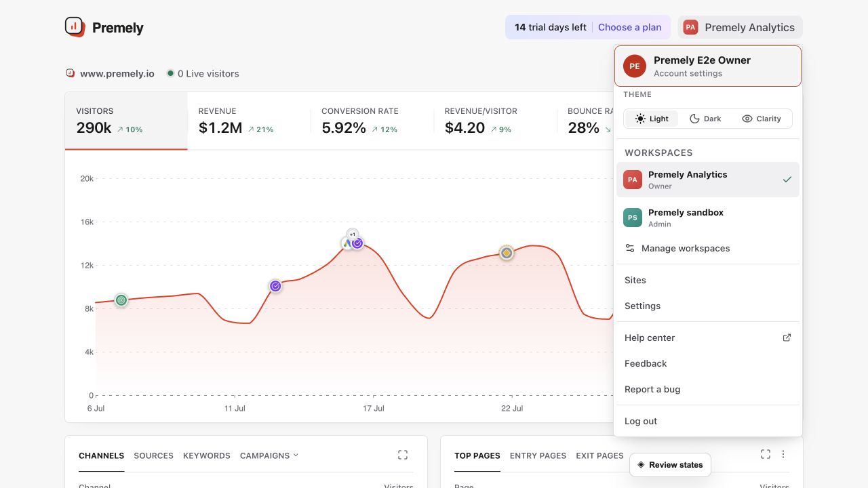Screen dimensions: 868x488
Task: Click the purple check marker near 11 Jul
Action: tap(275, 286)
